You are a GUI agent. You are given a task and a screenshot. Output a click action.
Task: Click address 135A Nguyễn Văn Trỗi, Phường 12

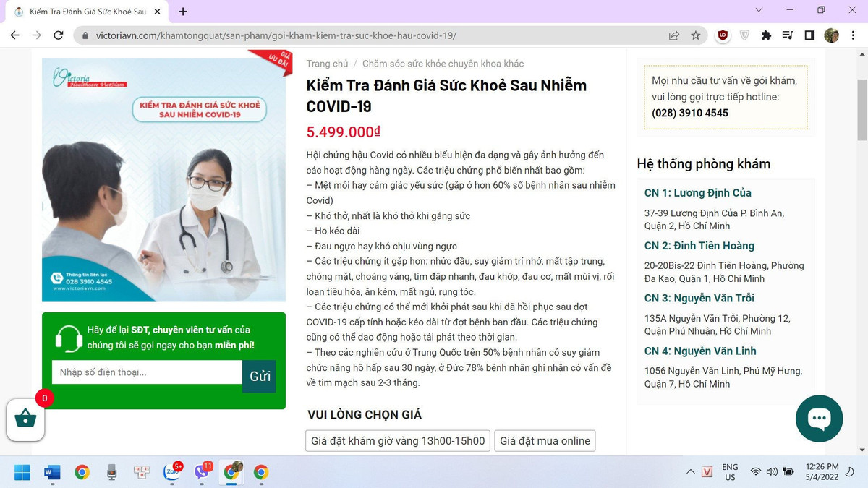(717, 325)
